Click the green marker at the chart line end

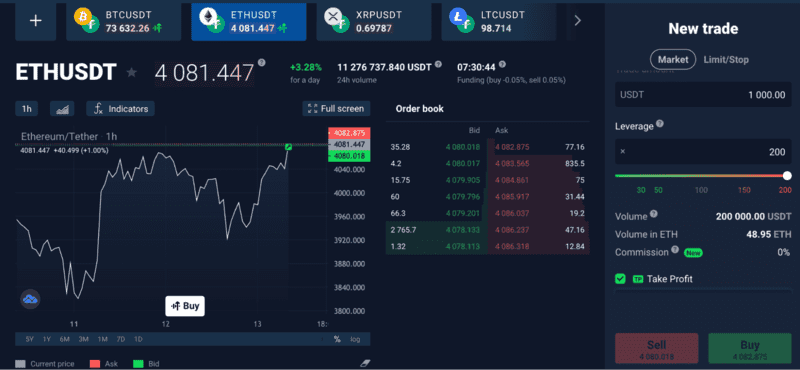(289, 147)
